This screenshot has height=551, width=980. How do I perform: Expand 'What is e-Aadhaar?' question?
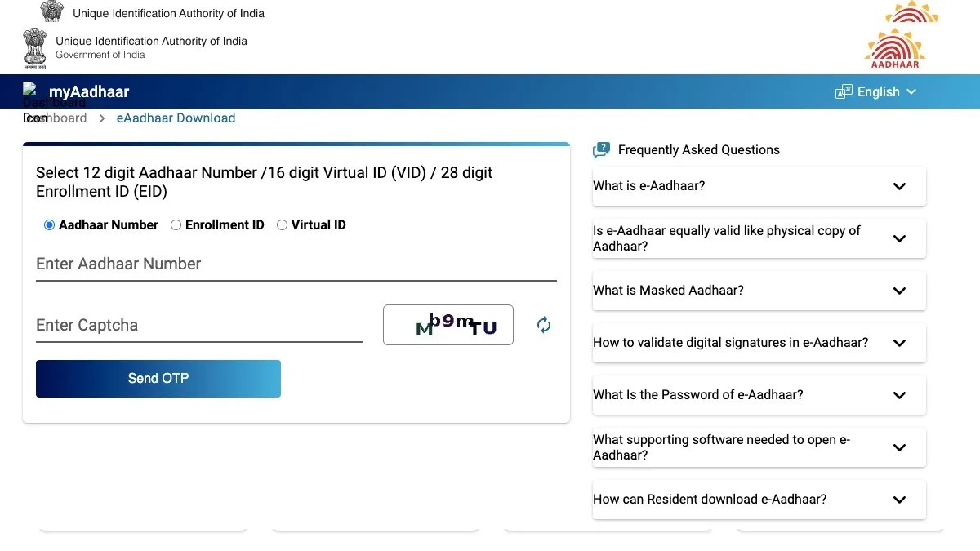tap(759, 186)
